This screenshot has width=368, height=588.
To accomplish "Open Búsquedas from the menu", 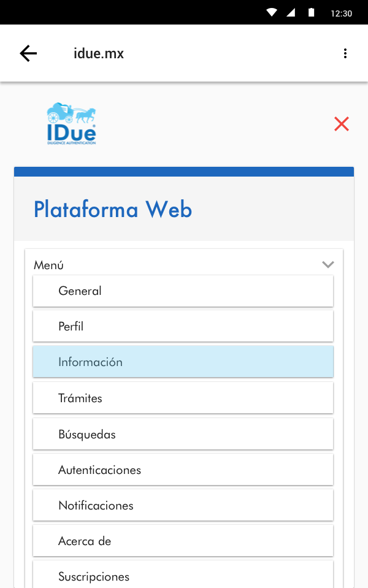I will click(183, 434).
